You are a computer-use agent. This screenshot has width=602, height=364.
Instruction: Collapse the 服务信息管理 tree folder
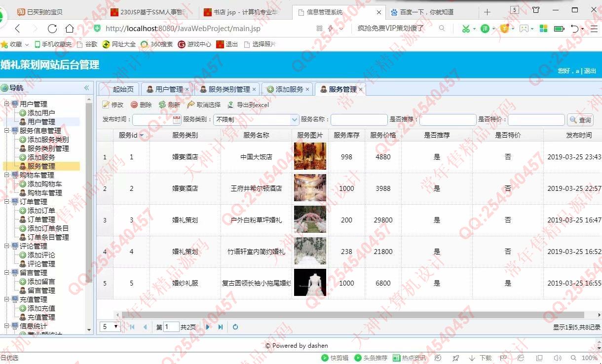[x=7, y=131]
